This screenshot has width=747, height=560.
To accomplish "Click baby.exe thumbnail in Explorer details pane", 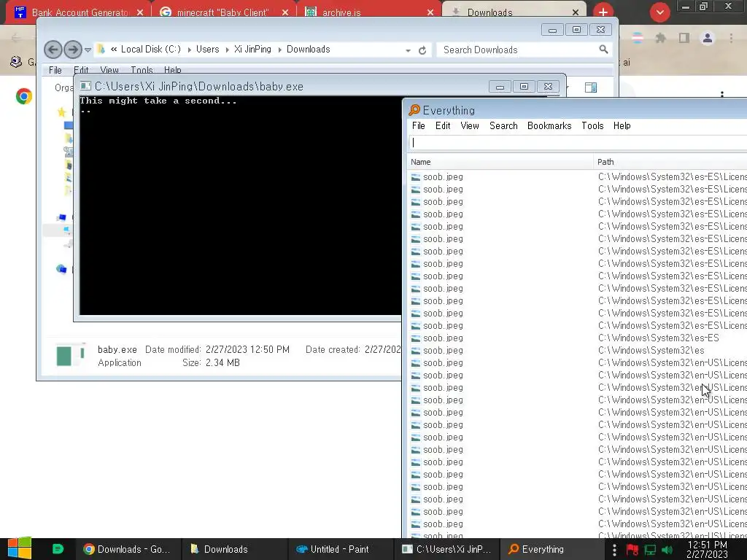I will (x=71, y=355).
